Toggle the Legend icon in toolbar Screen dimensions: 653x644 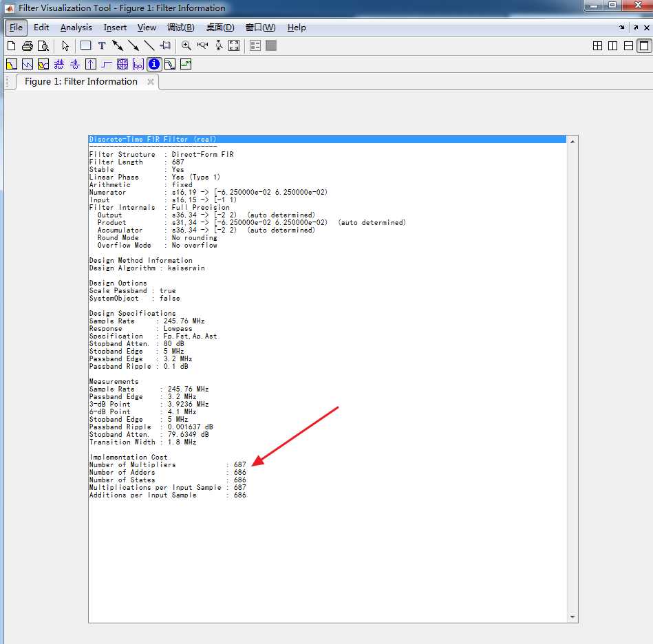[x=255, y=46]
